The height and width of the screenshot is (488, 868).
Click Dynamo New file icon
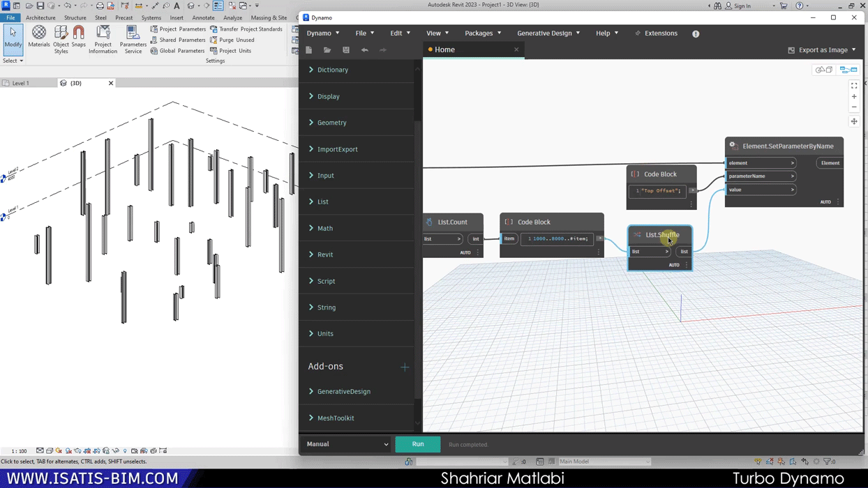click(x=309, y=50)
